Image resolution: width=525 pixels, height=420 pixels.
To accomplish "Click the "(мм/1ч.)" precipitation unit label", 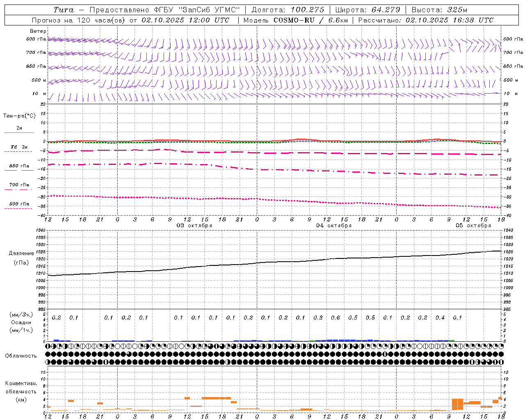I will pos(22,330).
